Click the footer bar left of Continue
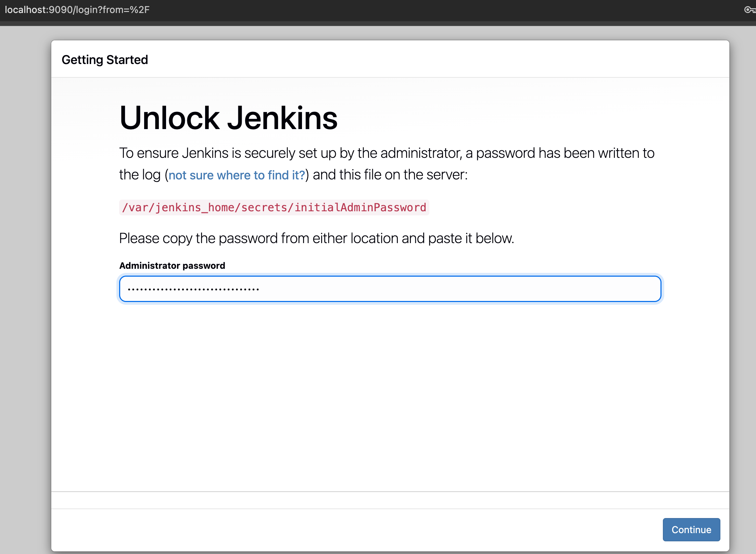 pos(342,529)
